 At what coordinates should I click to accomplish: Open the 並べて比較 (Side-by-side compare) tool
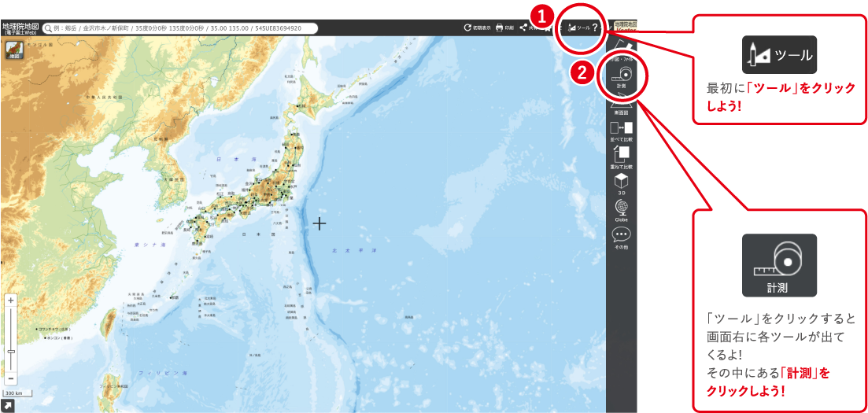tap(621, 131)
